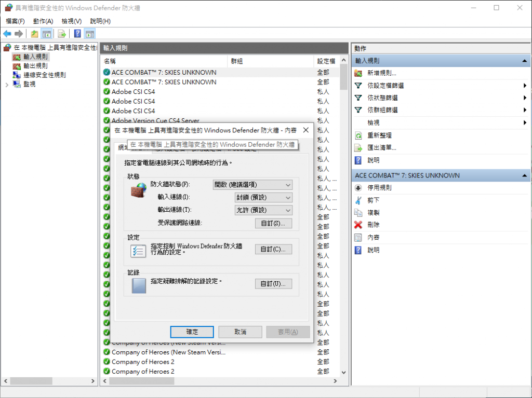Click rules list horizontal scroll right arrow
Viewport: 532px width, 398px height.
[x=335, y=381]
